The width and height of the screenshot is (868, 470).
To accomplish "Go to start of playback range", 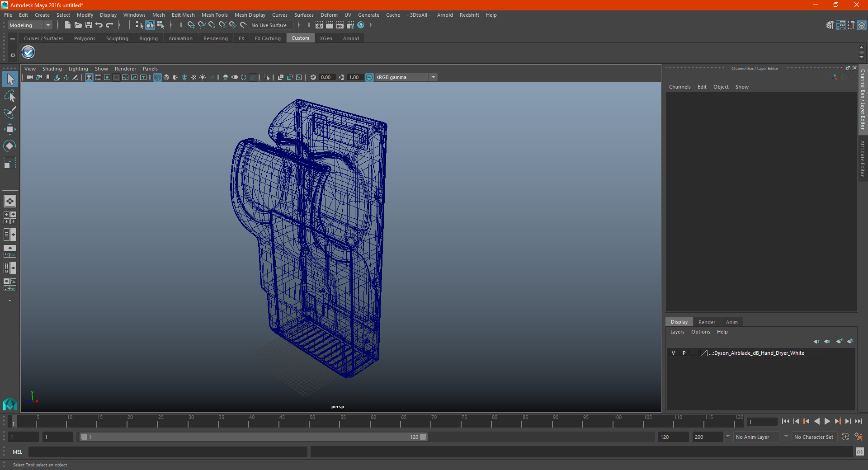I will tap(786, 421).
